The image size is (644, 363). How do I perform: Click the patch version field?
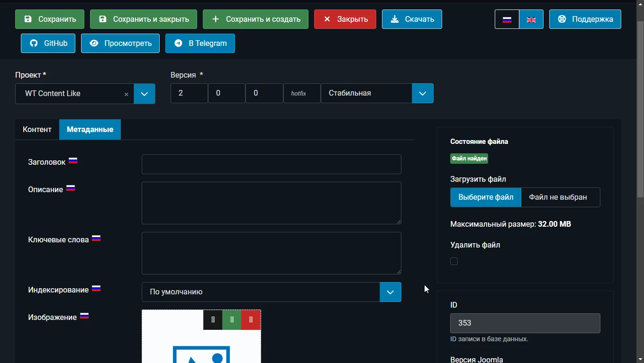[x=264, y=93]
